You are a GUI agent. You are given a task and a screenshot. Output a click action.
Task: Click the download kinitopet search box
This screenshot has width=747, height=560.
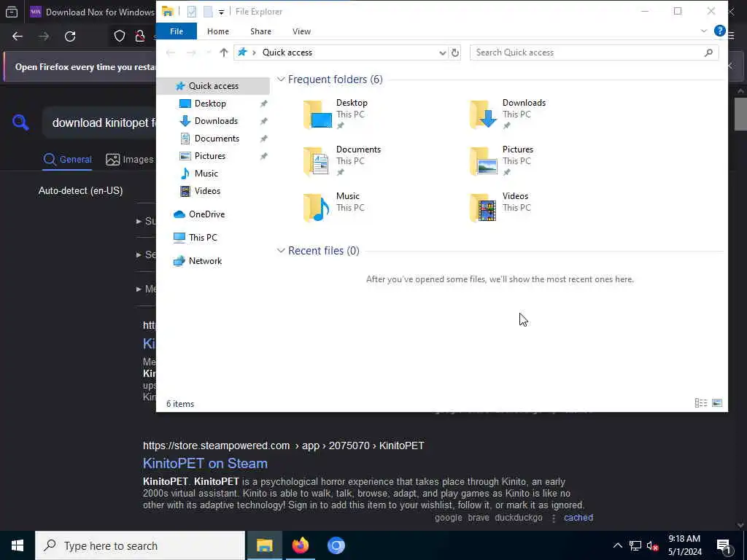tap(100, 122)
